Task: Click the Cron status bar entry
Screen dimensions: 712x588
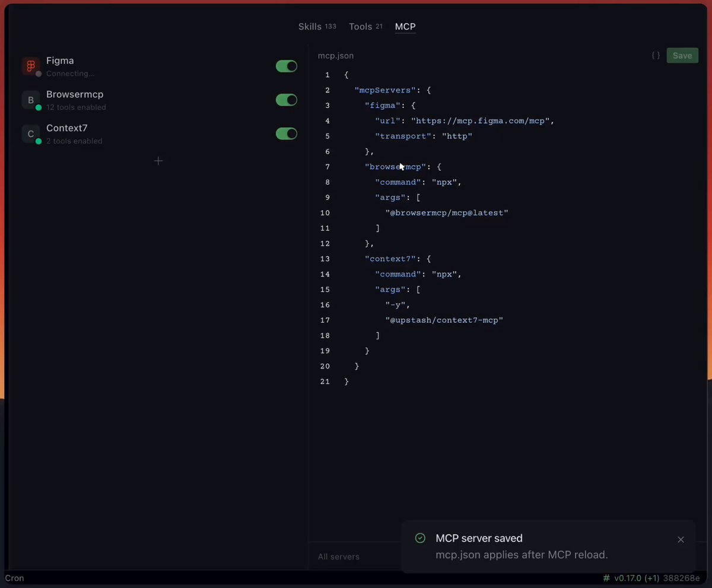Action: 14,578
